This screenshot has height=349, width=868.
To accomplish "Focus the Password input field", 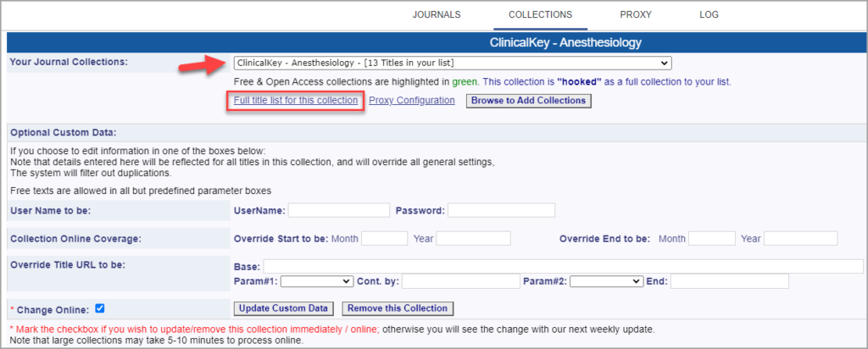I will point(501,210).
